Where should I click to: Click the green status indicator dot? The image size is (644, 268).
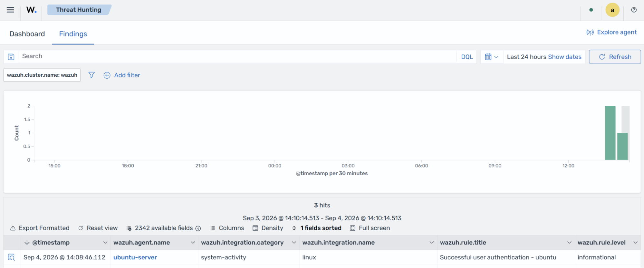click(x=591, y=10)
